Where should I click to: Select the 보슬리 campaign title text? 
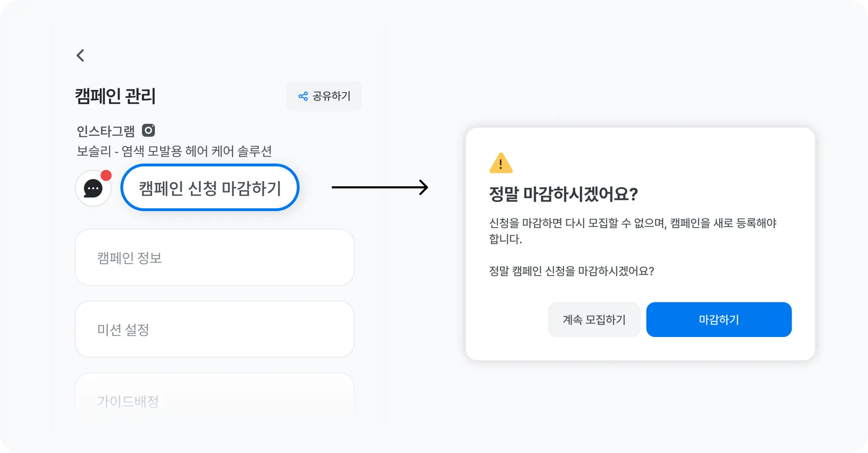tap(174, 151)
